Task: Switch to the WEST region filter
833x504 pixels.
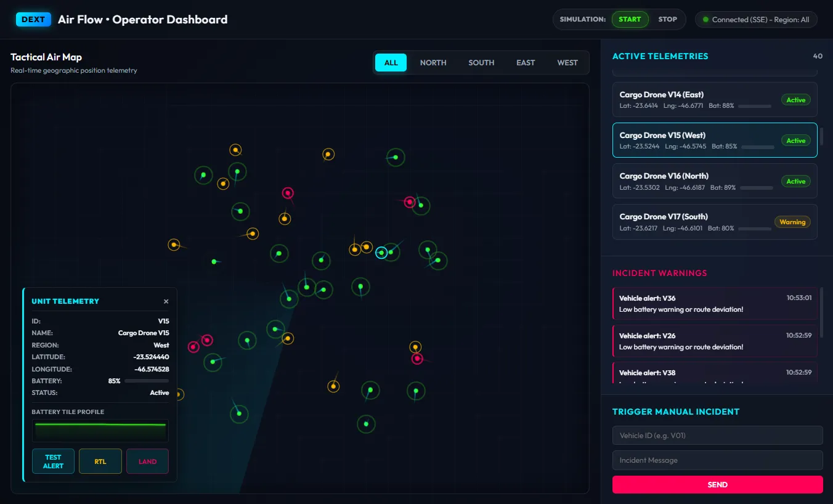Action: [567, 62]
